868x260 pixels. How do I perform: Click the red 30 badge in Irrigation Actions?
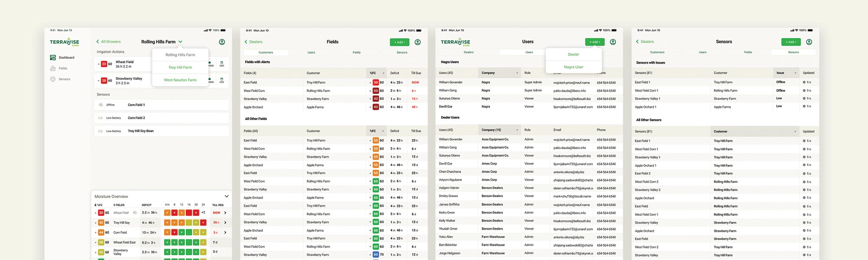(x=104, y=64)
